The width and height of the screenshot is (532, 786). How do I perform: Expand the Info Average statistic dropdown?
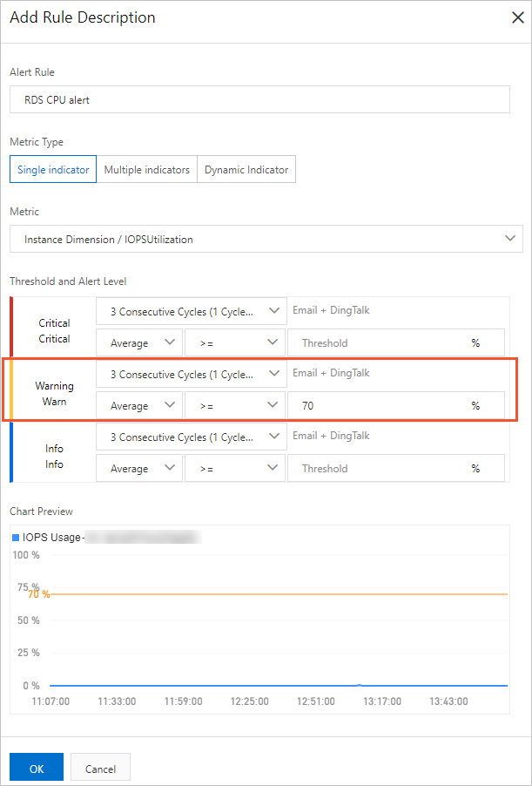pyautogui.click(x=138, y=468)
